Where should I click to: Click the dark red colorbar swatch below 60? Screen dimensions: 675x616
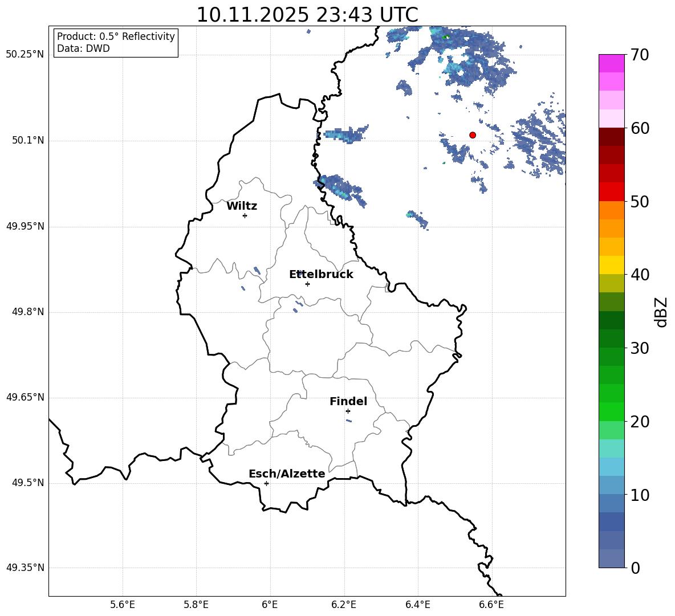(612, 137)
